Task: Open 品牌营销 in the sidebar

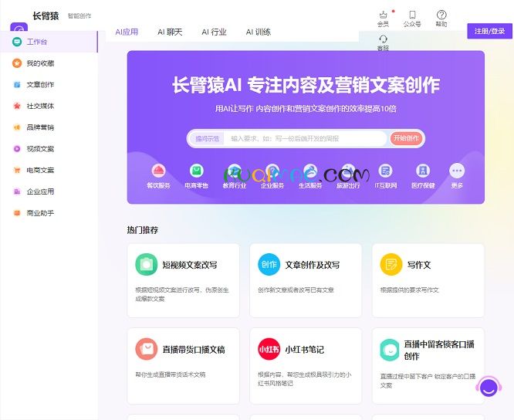Action: coord(49,127)
